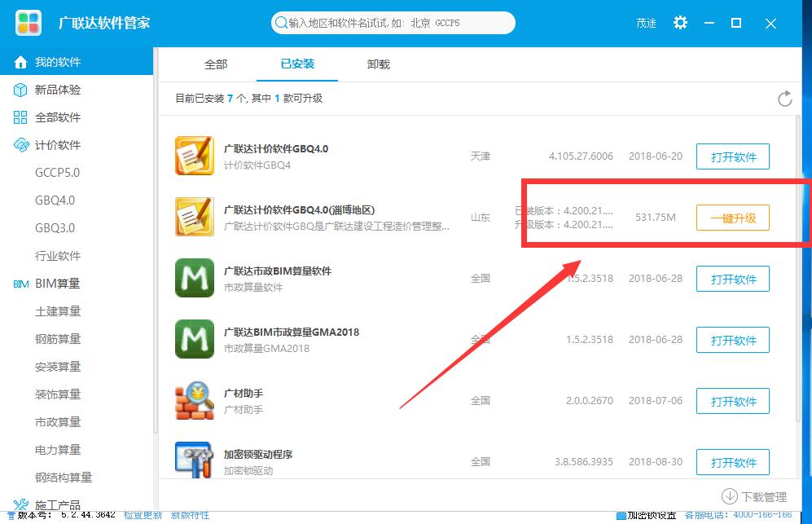Screen dimensions: 812x524
Task: Select 电力算量 in the sidebar
Action: 58,450
